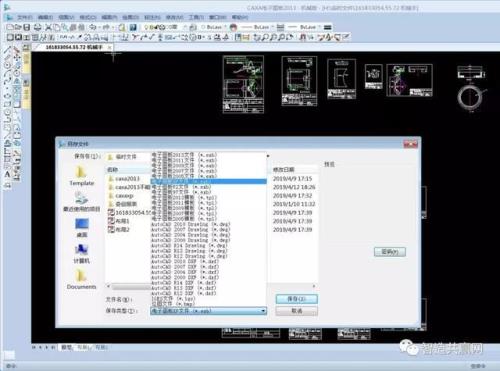Image resolution: width=500 pixels, height=371 pixels.
Task: Open the Documents shortcut in dialog sidebar
Action: pos(81,279)
